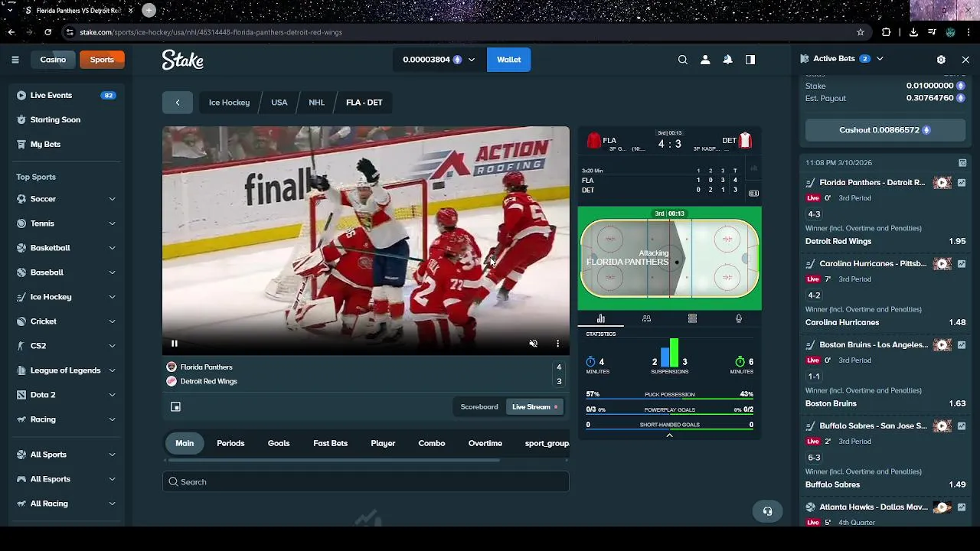Select the Combo markets tab

click(x=432, y=443)
